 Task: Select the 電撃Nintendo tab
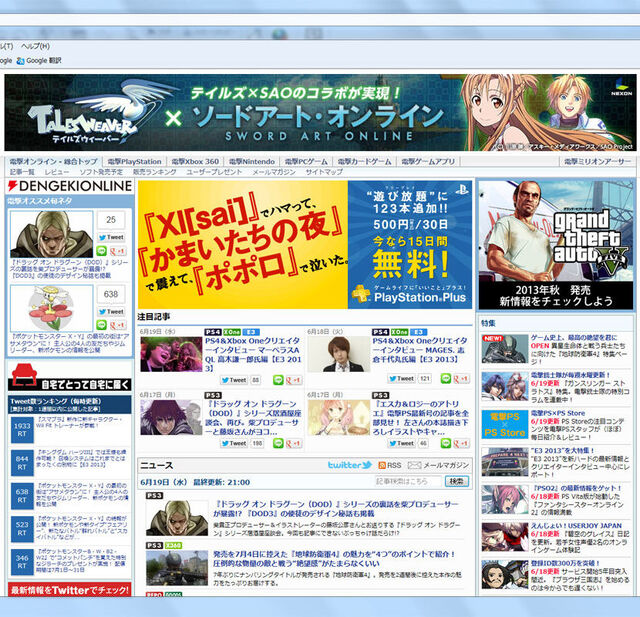pos(251,162)
